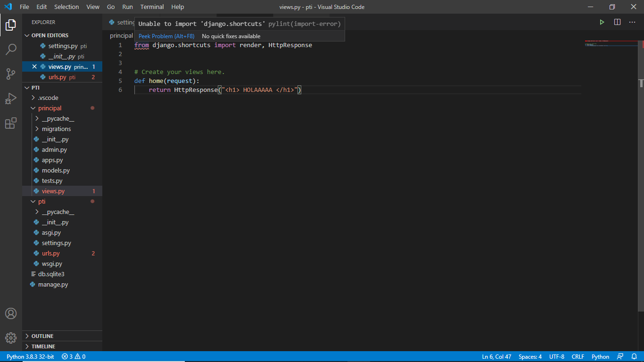
Task: Open asgi.py file
Action: tap(62, 232)
